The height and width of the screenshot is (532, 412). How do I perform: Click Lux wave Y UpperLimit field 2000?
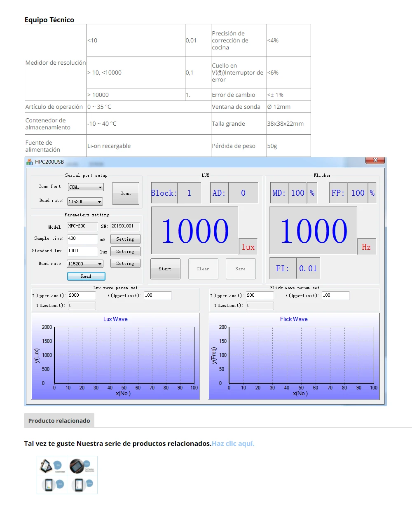82,295
